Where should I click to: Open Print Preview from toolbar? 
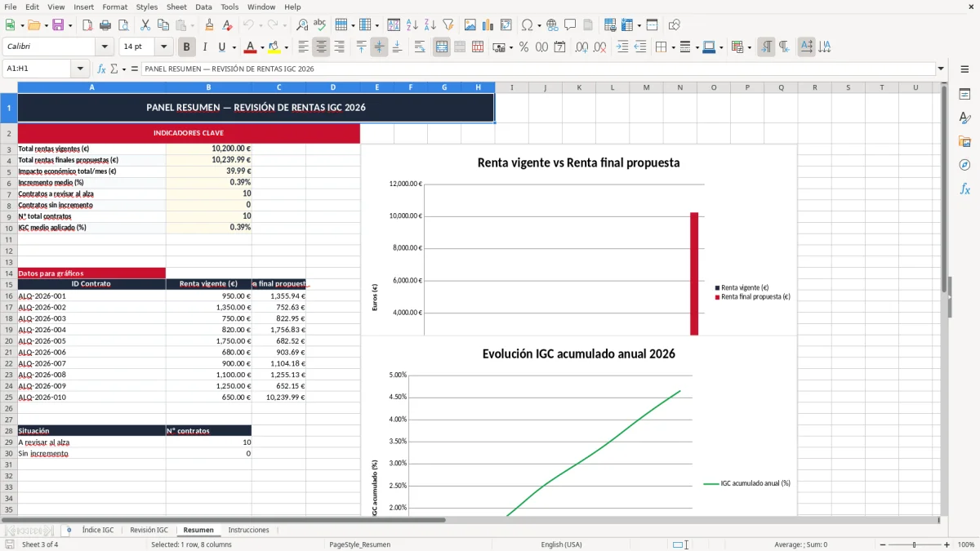point(123,25)
